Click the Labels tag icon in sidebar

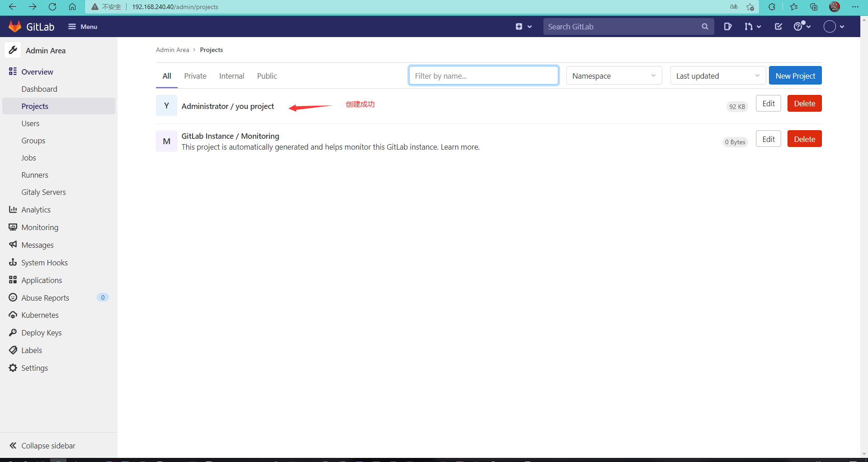click(13, 350)
